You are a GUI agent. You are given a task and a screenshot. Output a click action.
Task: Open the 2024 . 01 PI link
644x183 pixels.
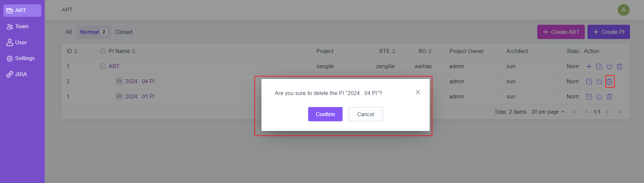pyautogui.click(x=140, y=97)
